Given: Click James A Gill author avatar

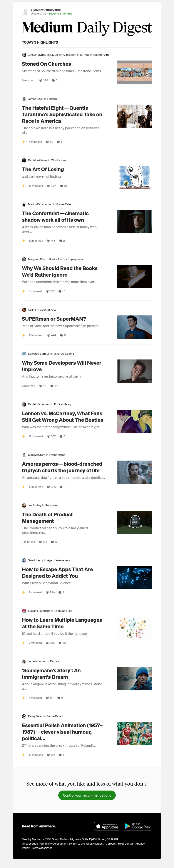Looking at the screenshot, I should click(24, 99).
